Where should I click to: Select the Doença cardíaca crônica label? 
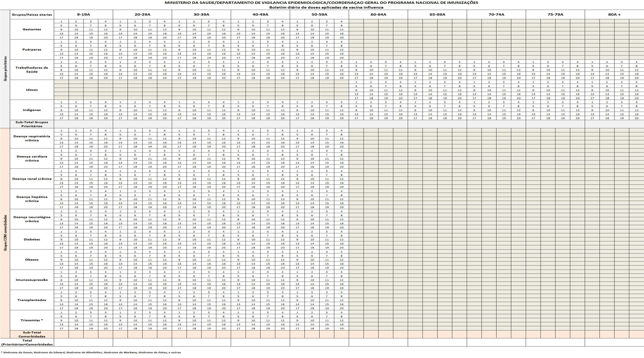click(x=32, y=159)
